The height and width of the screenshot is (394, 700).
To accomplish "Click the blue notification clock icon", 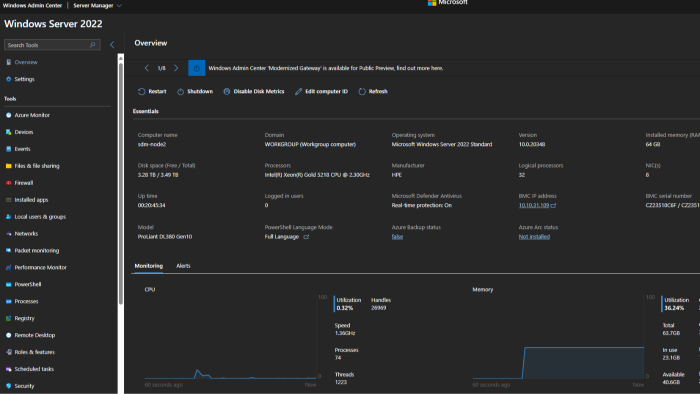I will tap(196, 68).
